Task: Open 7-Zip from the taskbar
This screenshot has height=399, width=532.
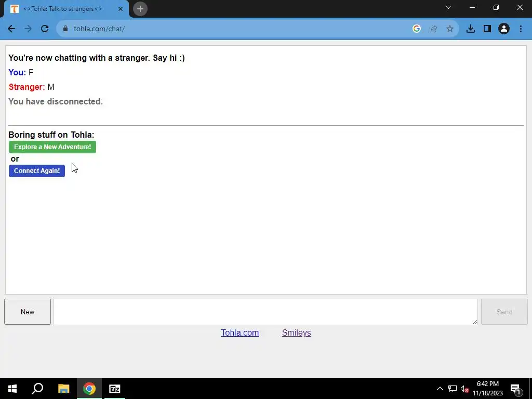Action: tap(115, 389)
